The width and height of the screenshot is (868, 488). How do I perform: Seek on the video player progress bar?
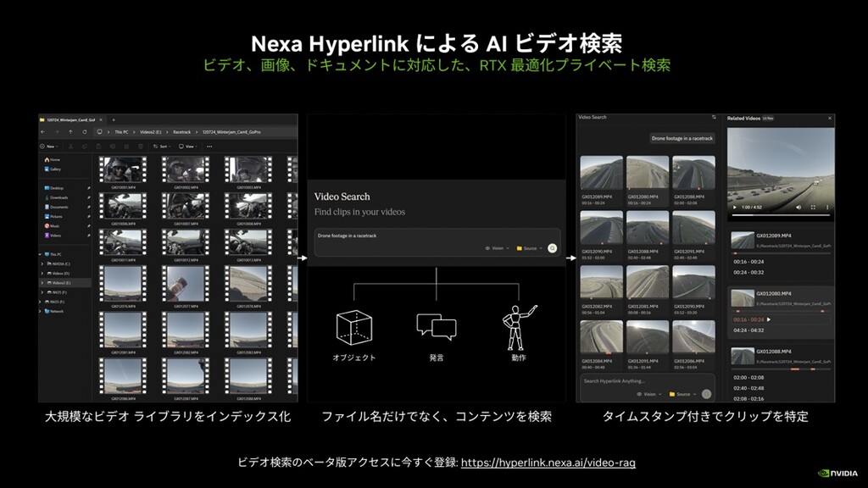click(781, 214)
